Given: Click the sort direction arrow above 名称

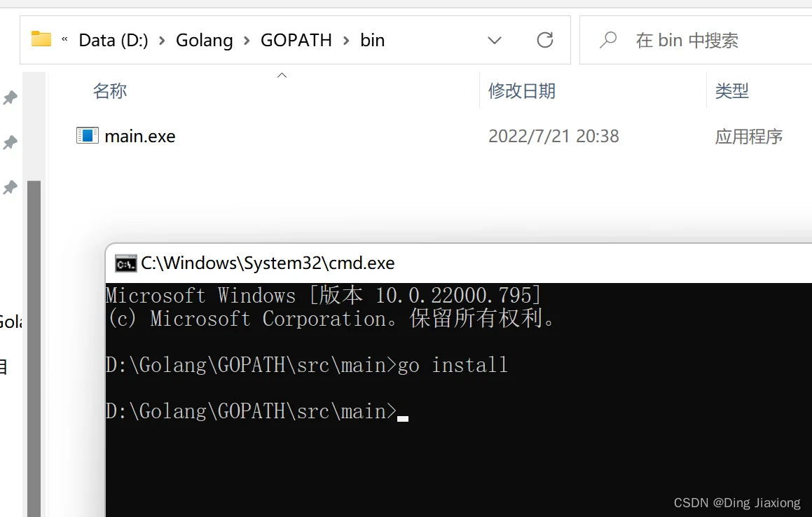Looking at the screenshot, I should 282,76.
